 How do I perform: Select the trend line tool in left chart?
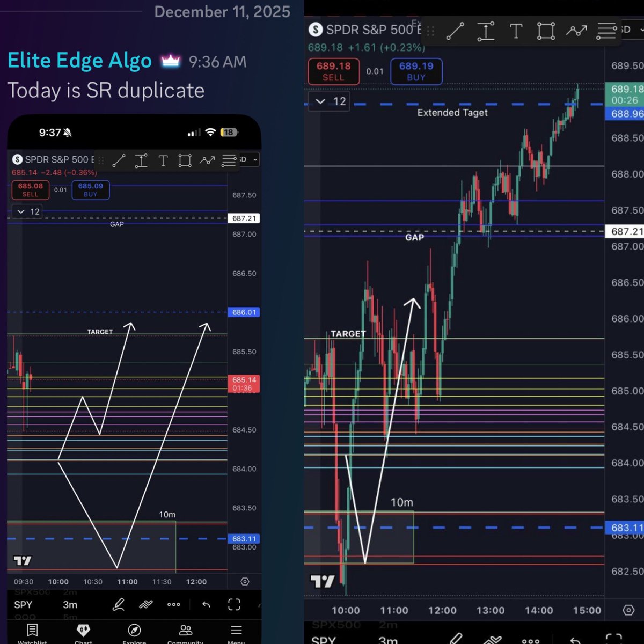tap(119, 160)
